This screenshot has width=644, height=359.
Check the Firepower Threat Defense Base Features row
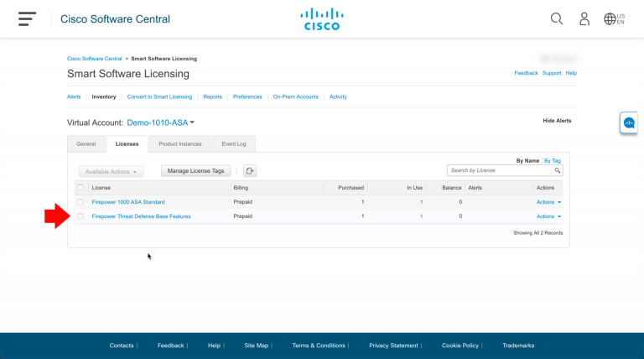click(x=80, y=216)
